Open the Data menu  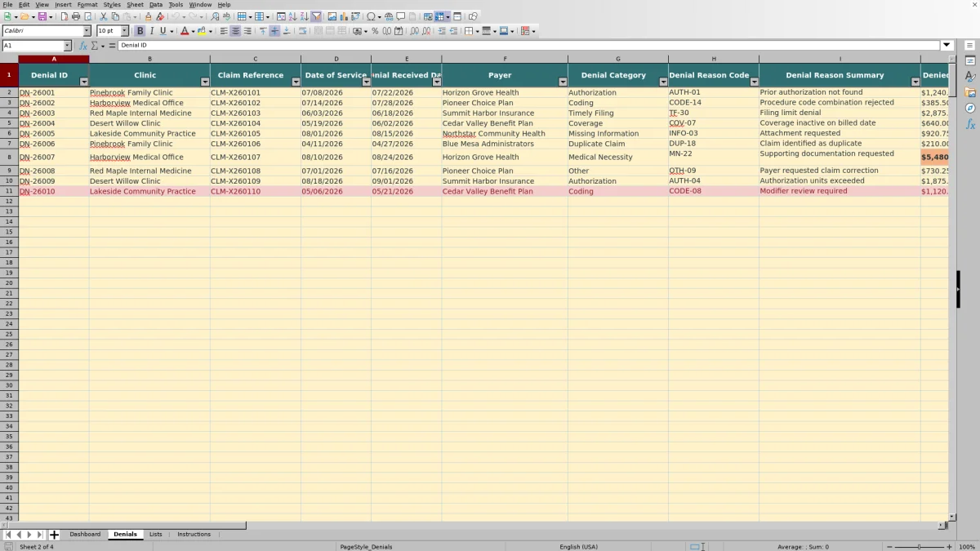pyautogui.click(x=155, y=5)
